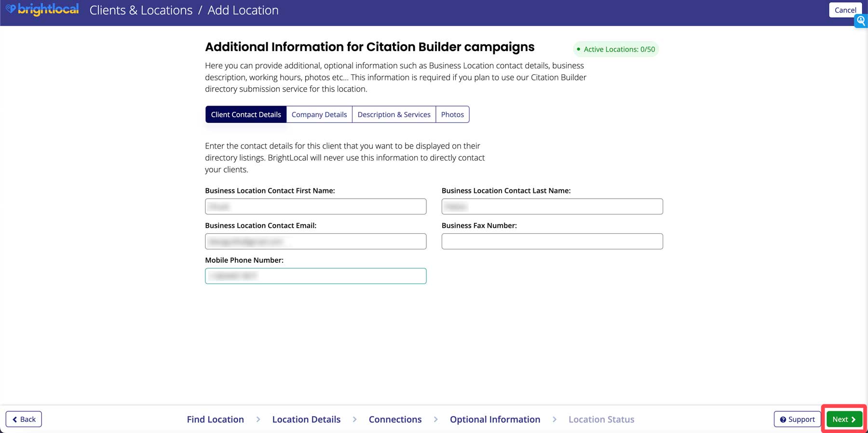Open the Connections step
This screenshot has width=868, height=433.
(x=395, y=419)
